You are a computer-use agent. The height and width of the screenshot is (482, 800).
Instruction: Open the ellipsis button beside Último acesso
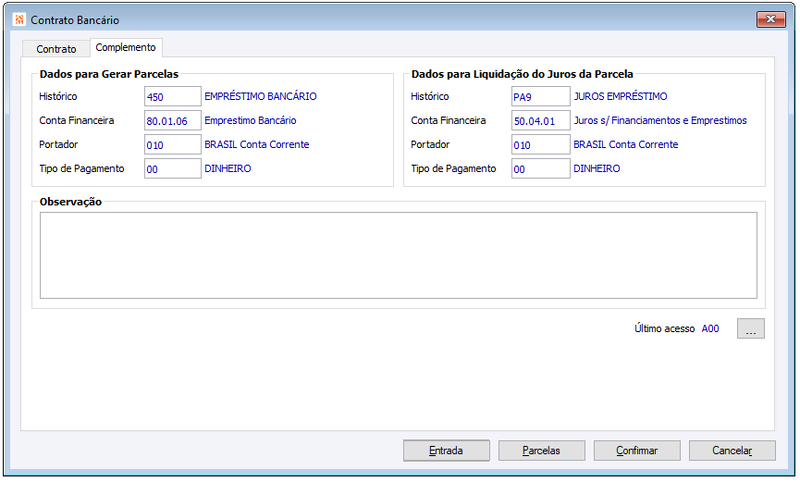click(x=751, y=329)
